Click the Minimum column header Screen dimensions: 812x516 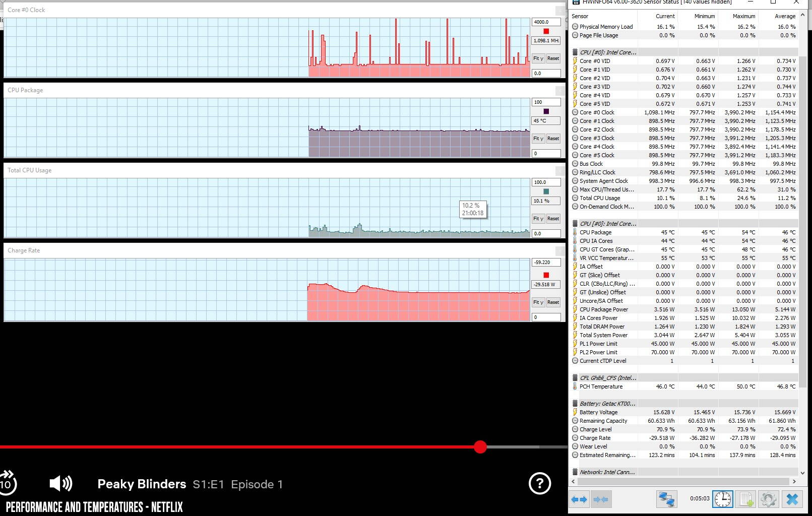coord(698,16)
